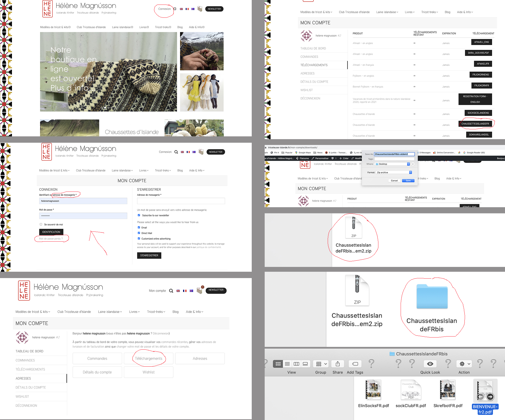Click the Mot de passe field
Viewport: 505px width, 420px height.
coord(83,216)
